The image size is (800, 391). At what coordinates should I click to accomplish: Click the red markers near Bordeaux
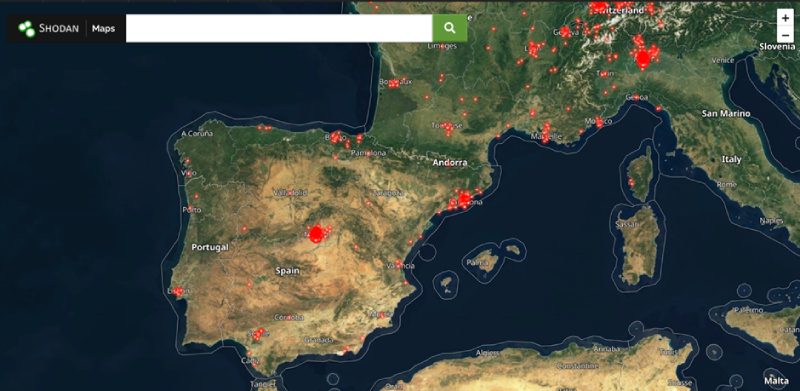394,83
